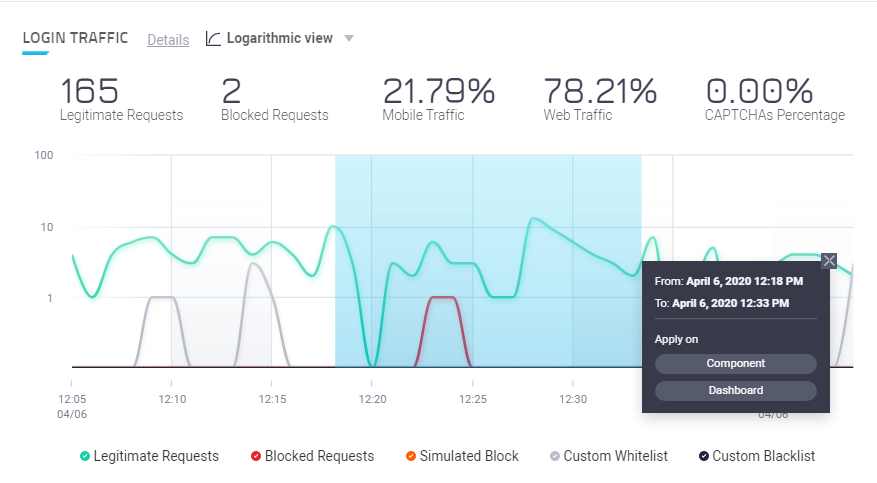877x483 pixels.
Task: Select the 21.79% Mobile Traffic stat
Action: (x=438, y=100)
